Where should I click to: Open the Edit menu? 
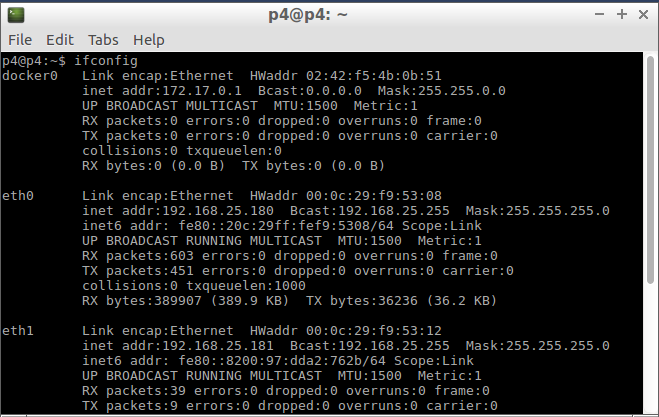pyautogui.click(x=60, y=40)
